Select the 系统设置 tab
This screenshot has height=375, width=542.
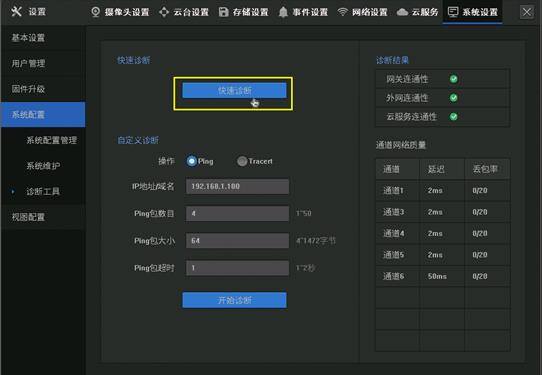point(473,12)
